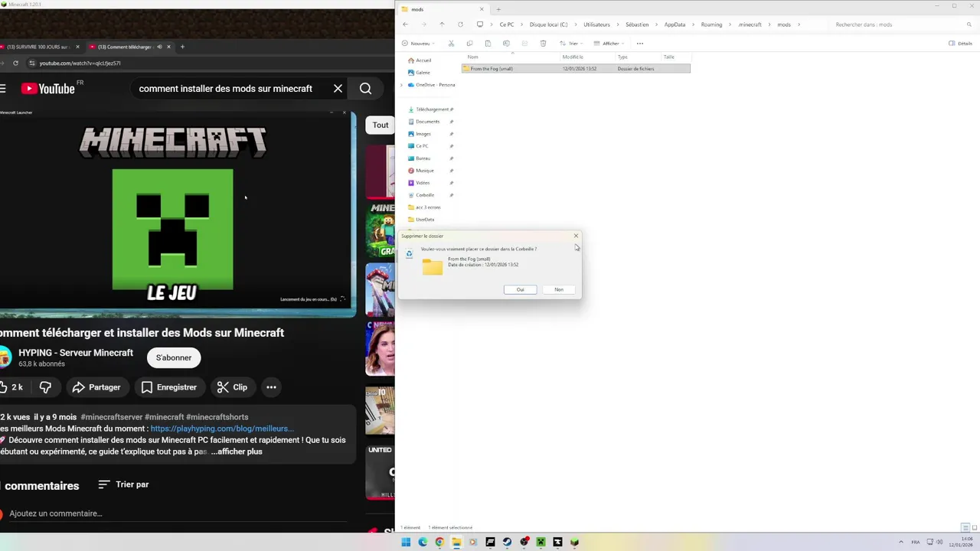The height and width of the screenshot is (551, 980).
Task: Open the Windows Start menu
Action: 406,542
